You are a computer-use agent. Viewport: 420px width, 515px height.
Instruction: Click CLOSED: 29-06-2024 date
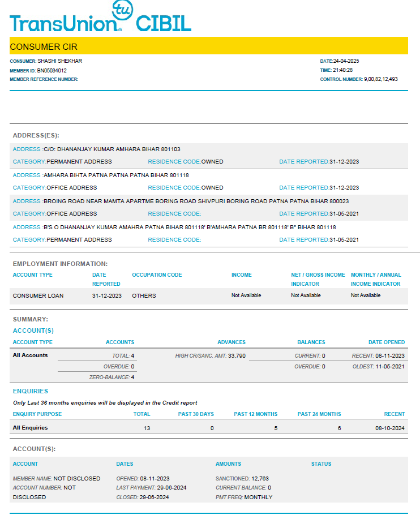pos(143,497)
